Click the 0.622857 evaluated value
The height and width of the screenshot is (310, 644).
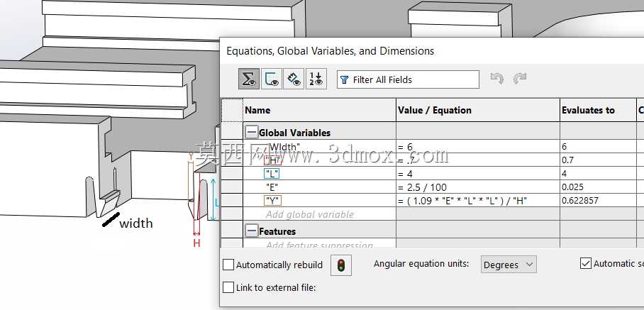[580, 201]
